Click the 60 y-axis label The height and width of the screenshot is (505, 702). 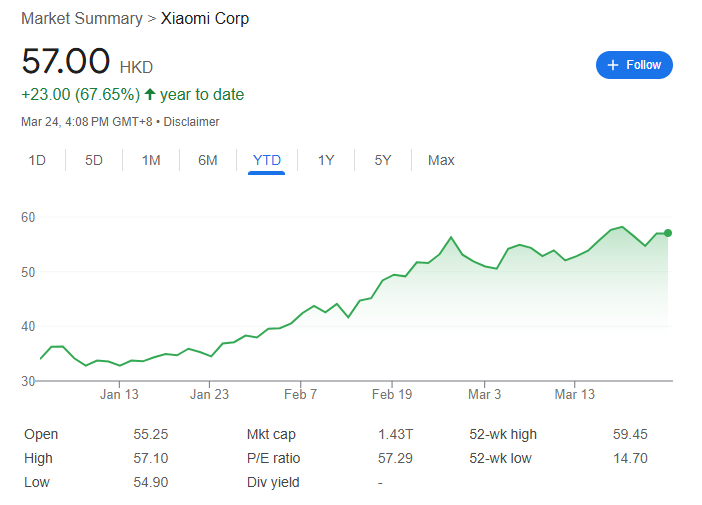(x=28, y=218)
